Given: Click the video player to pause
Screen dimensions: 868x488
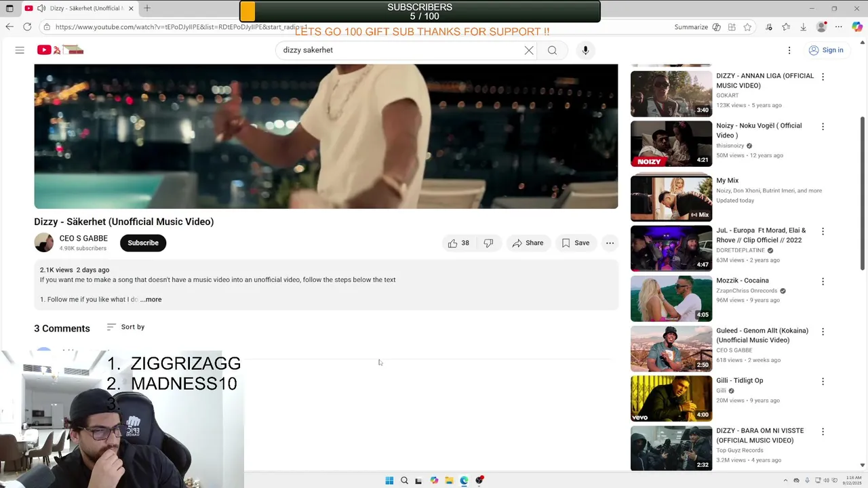Looking at the screenshot, I should click(x=325, y=136).
